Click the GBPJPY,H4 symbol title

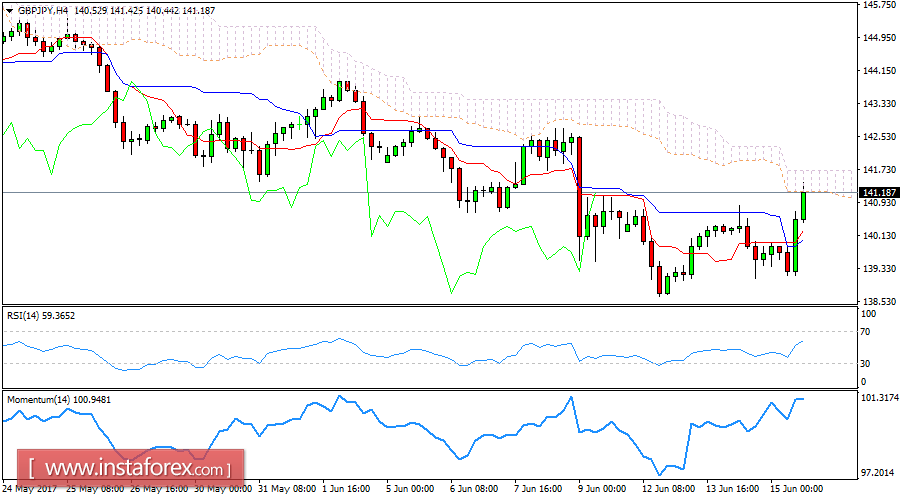44,11
